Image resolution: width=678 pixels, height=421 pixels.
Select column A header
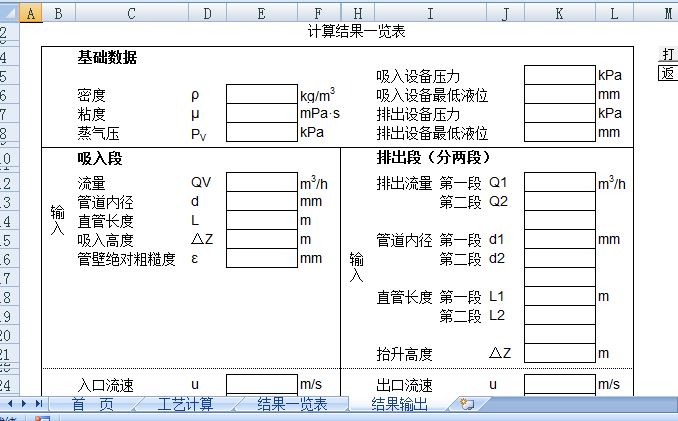coord(31,14)
